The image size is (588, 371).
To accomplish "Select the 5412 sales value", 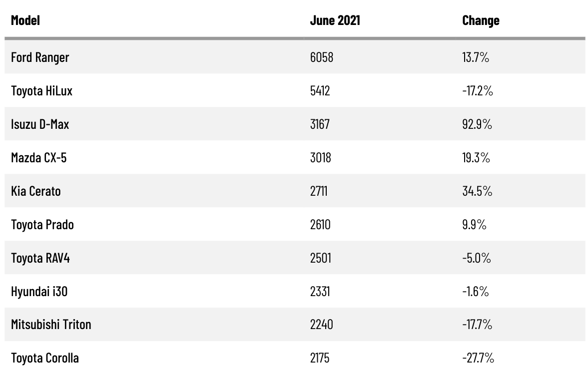I will 320,91.
